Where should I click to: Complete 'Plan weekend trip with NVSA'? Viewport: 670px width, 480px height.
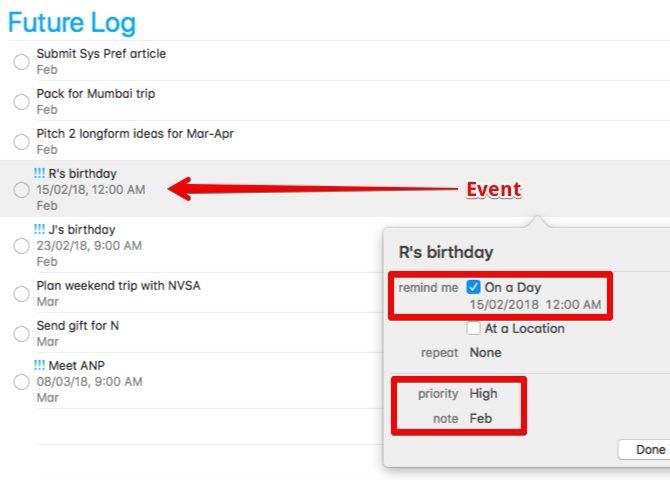21,294
